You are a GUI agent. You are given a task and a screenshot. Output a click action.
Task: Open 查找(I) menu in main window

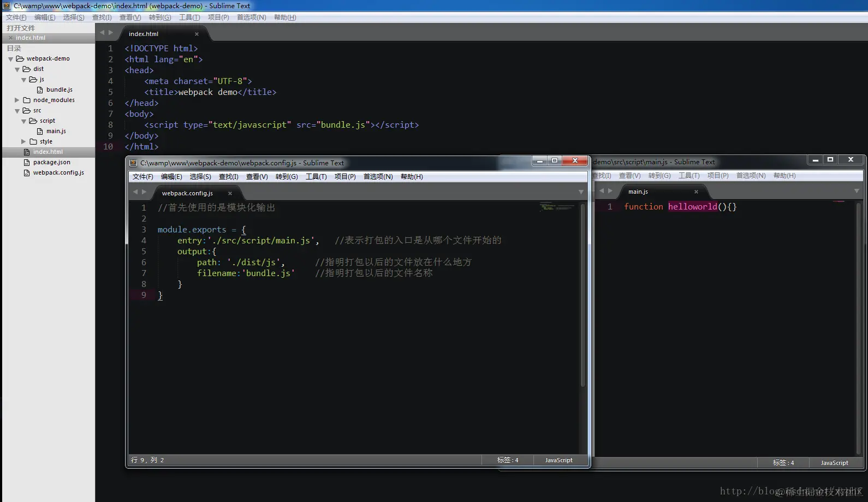point(102,17)
